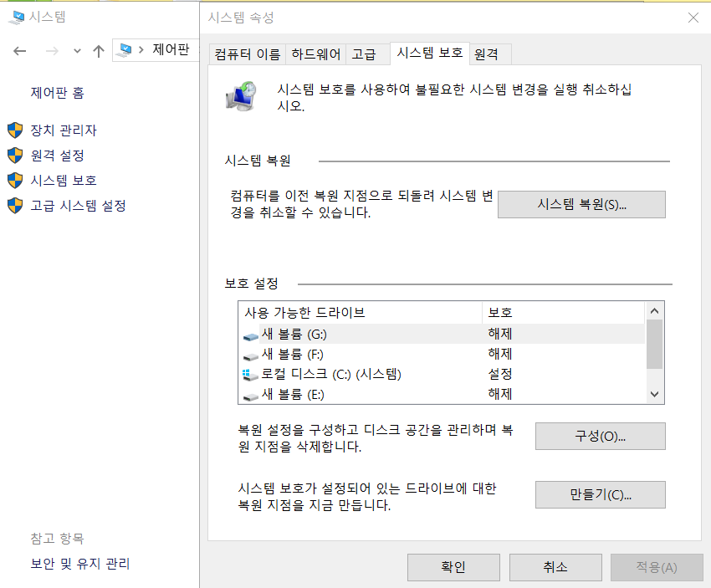Navigate up using the up arrow icon
This screenshot has width=711, height=588.
click(x=98, y=50)
